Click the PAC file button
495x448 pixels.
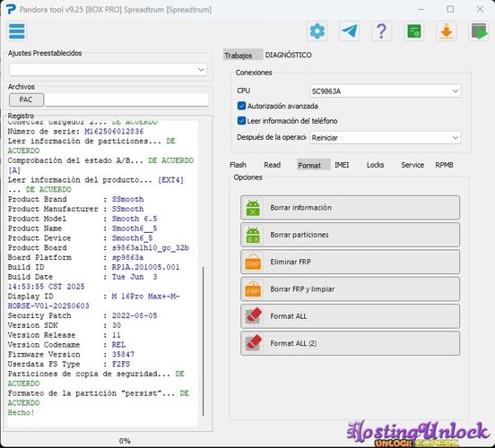point(26,99)
